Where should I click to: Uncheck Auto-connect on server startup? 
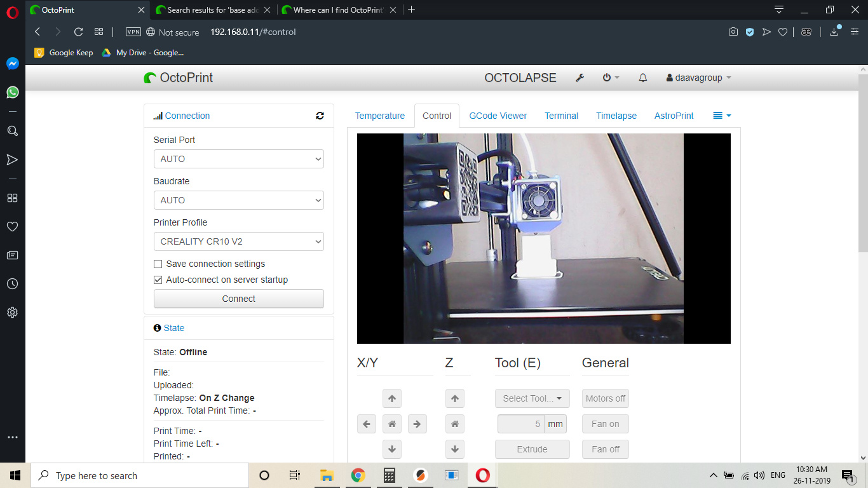coord(158,280)
